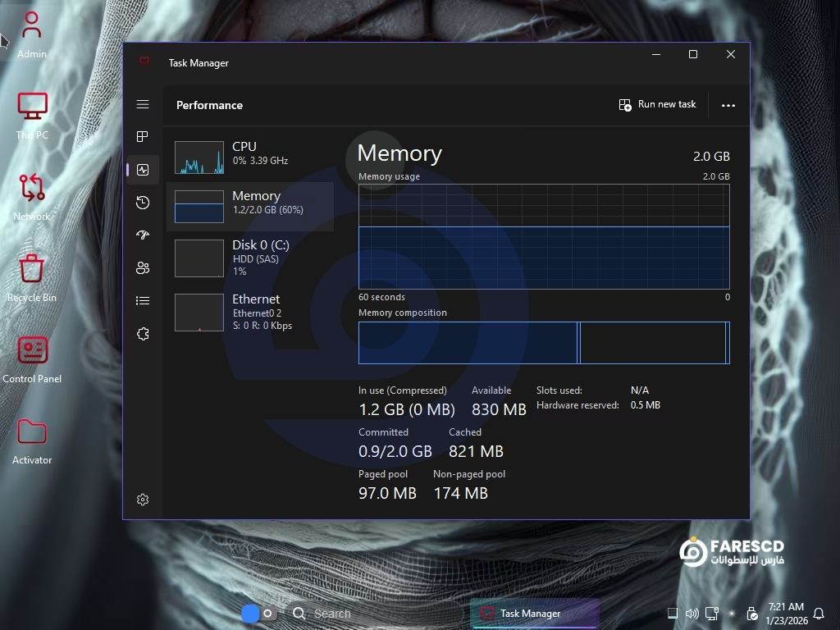Click Run new task button
This screenshot has width=840, height=630.
657,105
